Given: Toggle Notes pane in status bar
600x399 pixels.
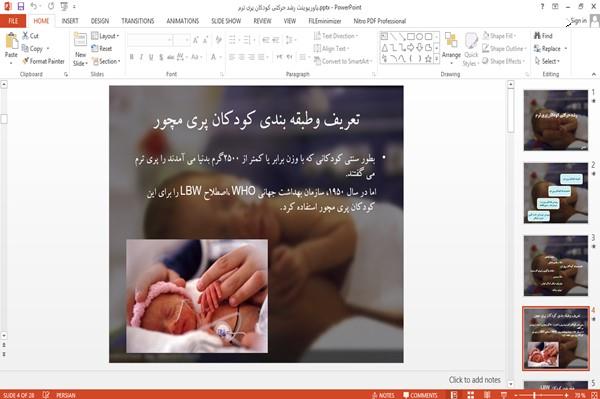Looking at the screenshot, I should pyautogui.click(x=383, y=395).
